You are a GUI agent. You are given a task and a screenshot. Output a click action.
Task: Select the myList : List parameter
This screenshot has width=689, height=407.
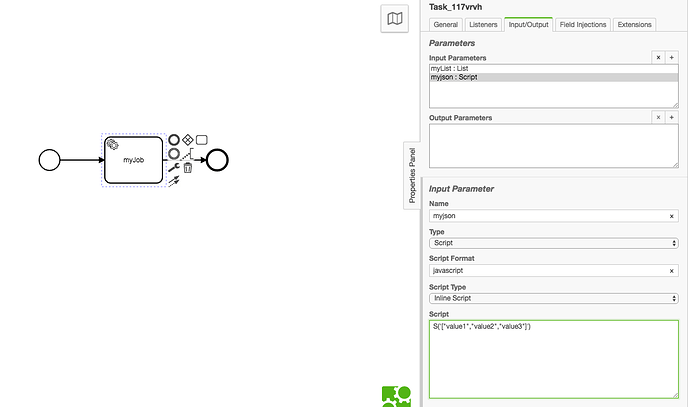coord(554,69)
